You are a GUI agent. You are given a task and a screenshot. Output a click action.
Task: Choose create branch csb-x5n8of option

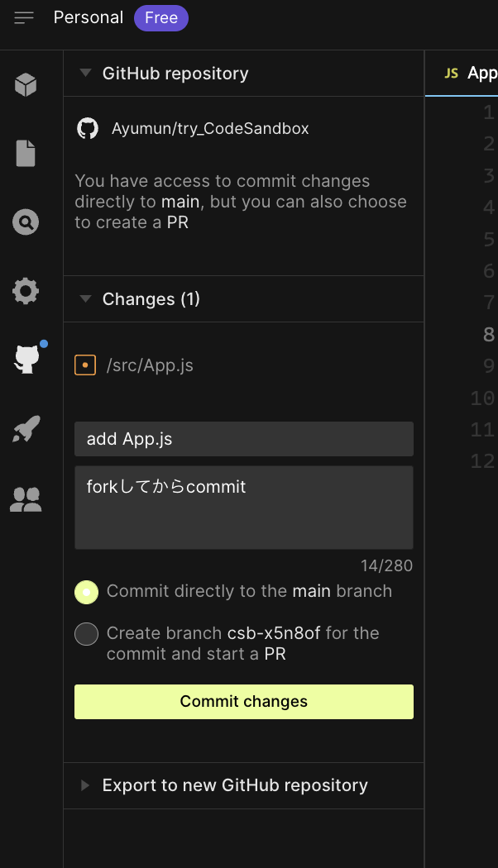point(86,634)
